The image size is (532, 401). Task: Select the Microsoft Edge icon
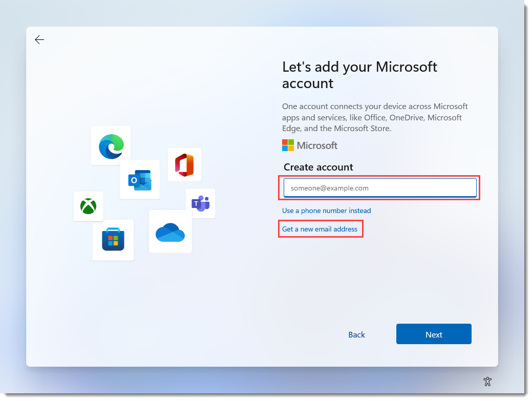pos(111,145)
